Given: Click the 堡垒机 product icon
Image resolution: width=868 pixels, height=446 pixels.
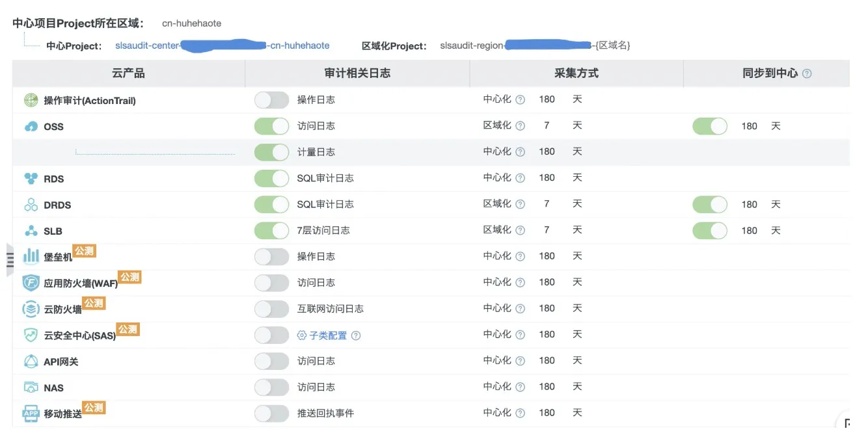Looking at the screenshot, I should pos(31,256).
